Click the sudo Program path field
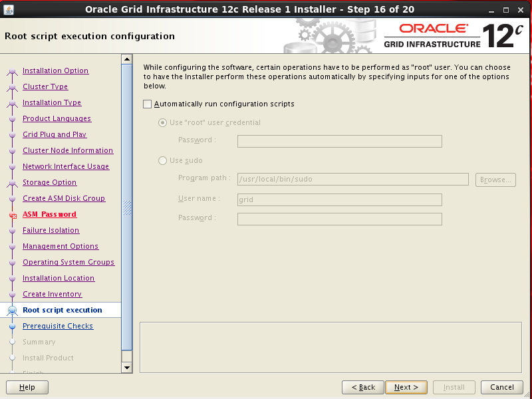Screen dimensions: 532x399 tap(353, 179)
